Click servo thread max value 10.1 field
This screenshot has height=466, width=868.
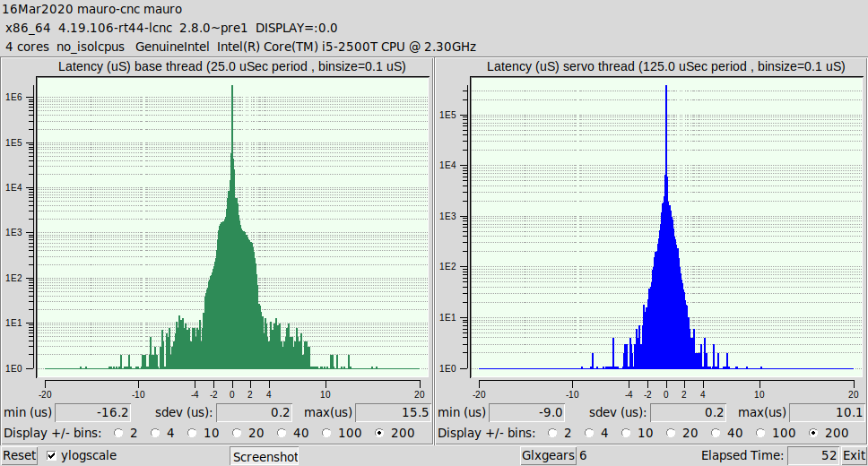tap(827, 412)
